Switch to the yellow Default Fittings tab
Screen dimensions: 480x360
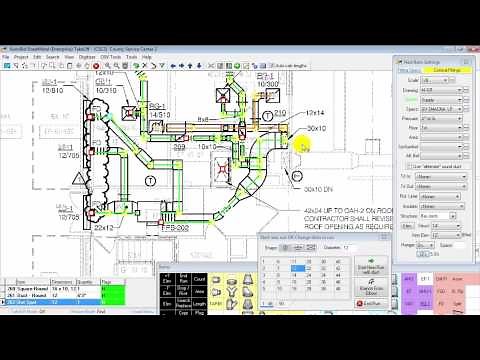click(447, 70)
